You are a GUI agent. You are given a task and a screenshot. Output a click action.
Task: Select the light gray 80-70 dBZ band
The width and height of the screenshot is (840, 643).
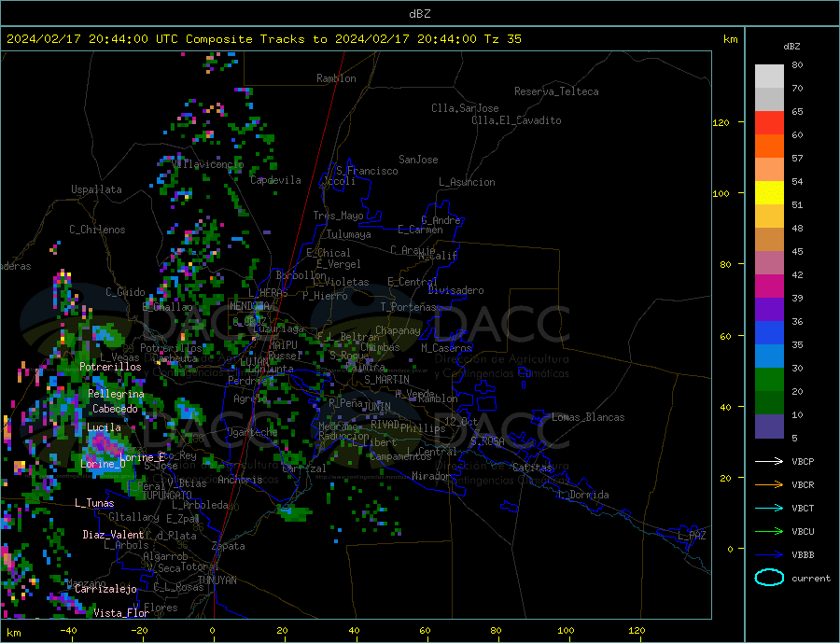(x=769, y=77)
